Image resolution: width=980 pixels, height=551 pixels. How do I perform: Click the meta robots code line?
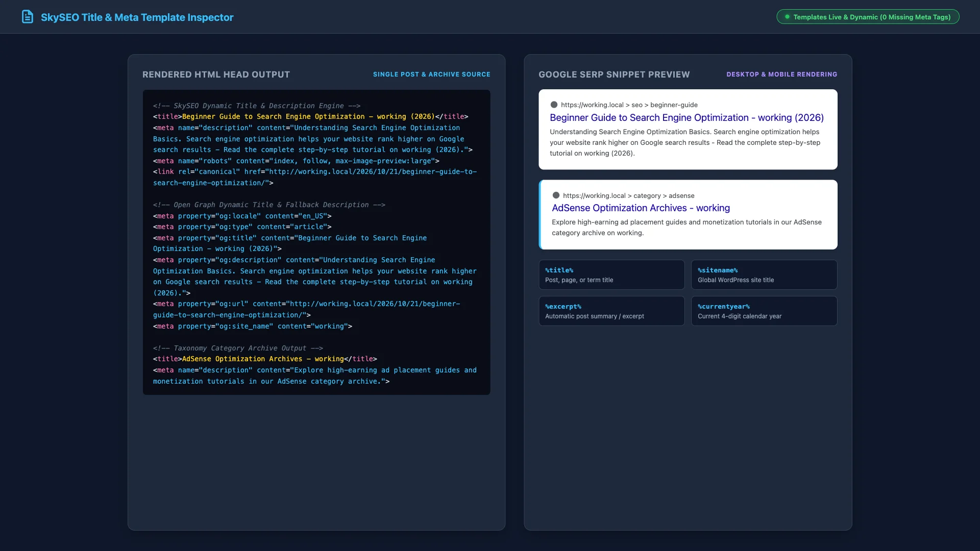[x=296, y=161]
